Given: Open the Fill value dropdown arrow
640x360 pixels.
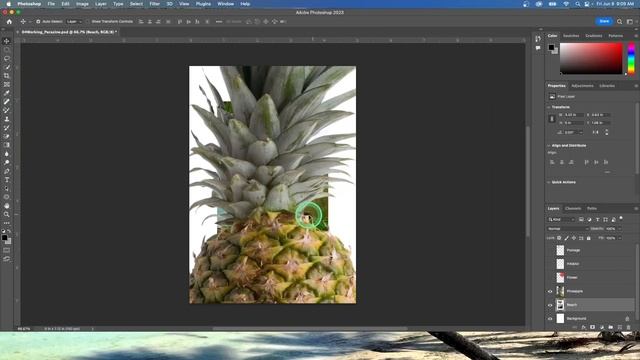Looking at the screenshot, I should (x=620, y=238).
